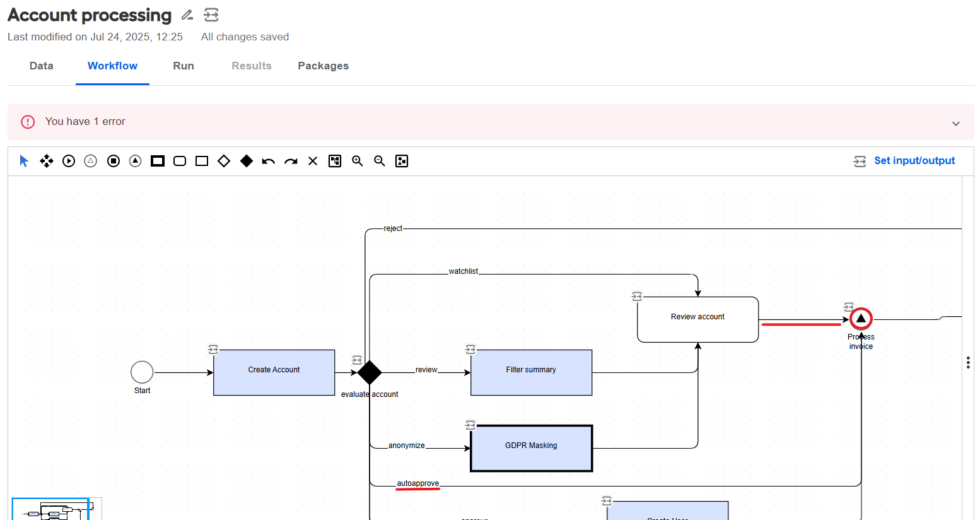This screenshot has height=520, width=980.
Task: Choose the stop-square end event tool
Action: 114,161
